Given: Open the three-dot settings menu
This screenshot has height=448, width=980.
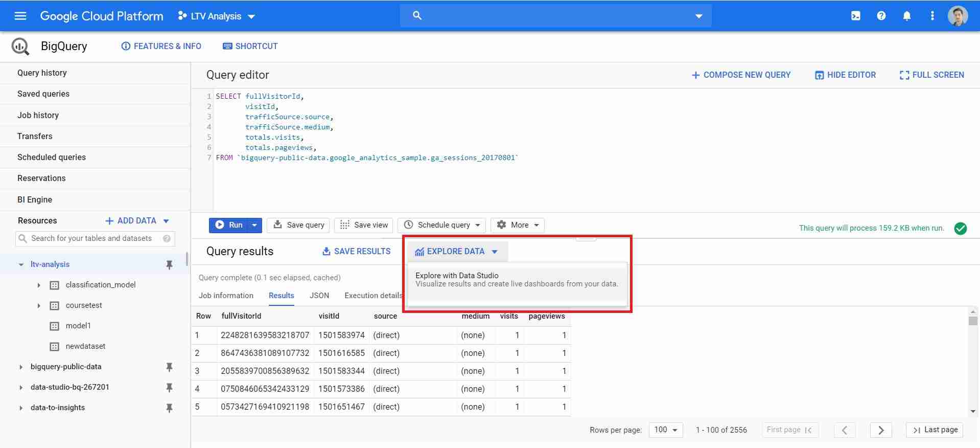Looking at the screenshot, I should [932, 16].
